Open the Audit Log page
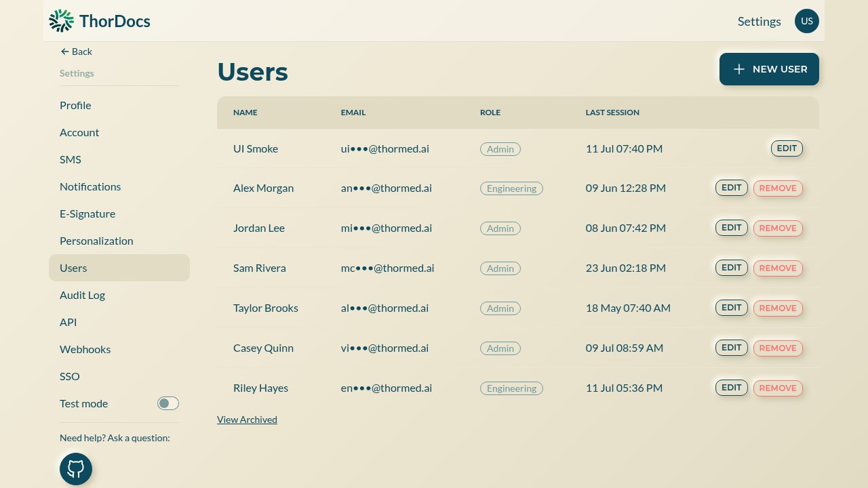The height and width of the screenshot is (488, 868). point(119,295)
